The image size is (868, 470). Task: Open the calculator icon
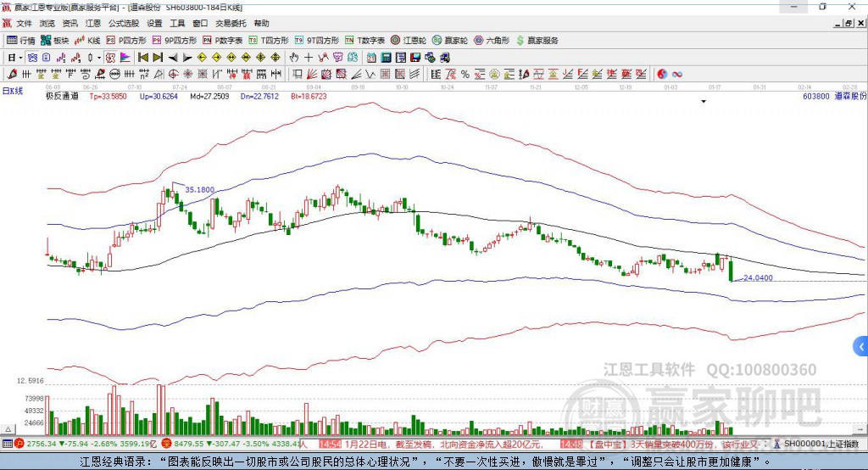pyautogui.click(x=386, y=58)
